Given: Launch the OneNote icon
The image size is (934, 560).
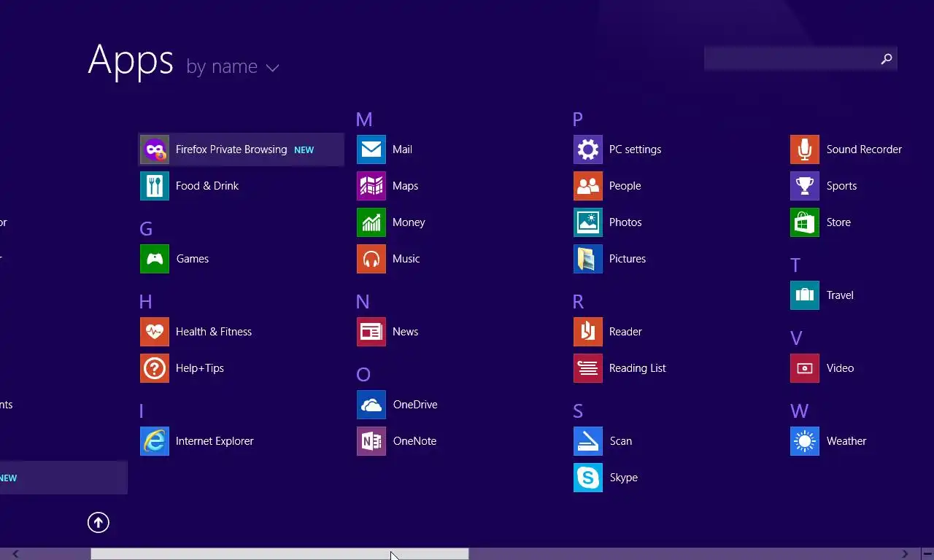Looking at the screenshot, I should coord(371,441).
